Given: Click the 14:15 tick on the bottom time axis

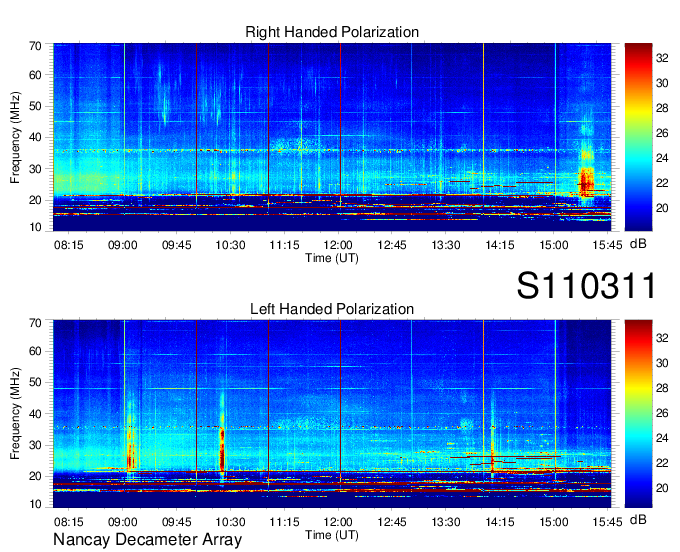Looking at the screenshot, I should click(500, 522).
